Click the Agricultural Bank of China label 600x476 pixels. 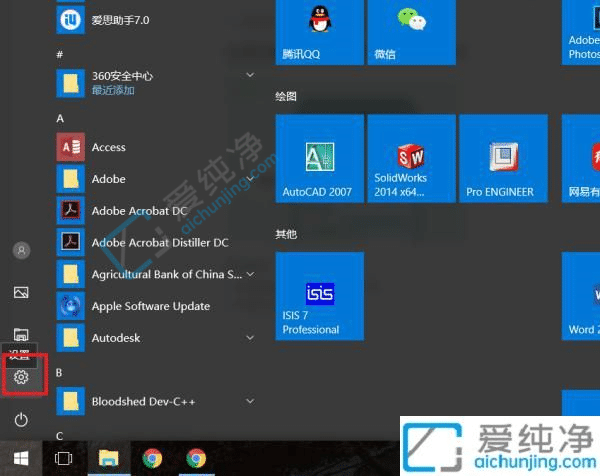(x=167, y=274)
